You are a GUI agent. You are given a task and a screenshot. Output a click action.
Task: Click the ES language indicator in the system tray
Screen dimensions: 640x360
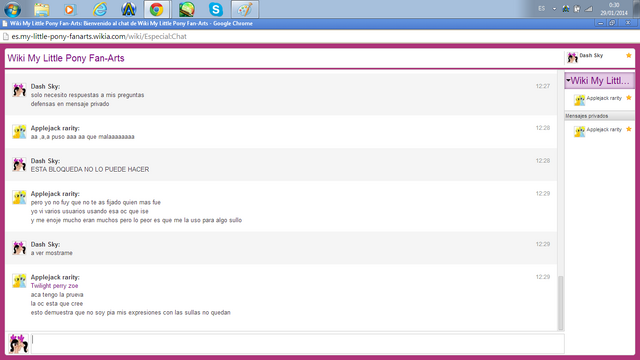pyautogui.click(x=542, y=9)
